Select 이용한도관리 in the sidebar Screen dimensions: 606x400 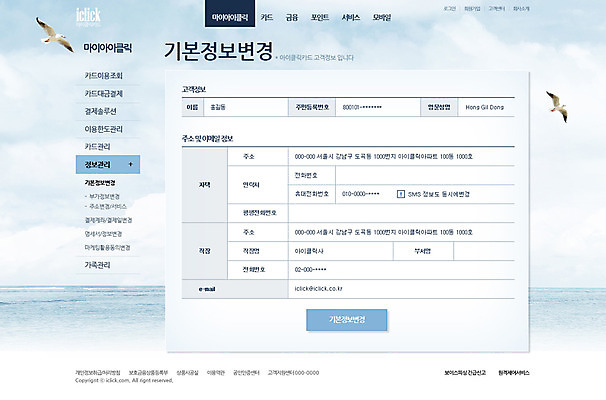pos(104,129)
